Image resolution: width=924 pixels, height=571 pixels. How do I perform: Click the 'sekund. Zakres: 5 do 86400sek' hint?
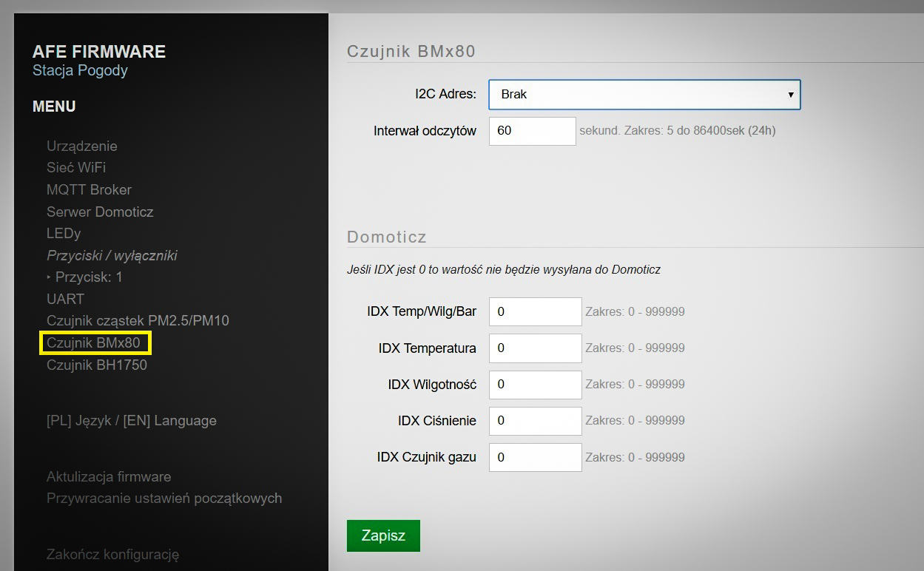(x=678, y=130)
